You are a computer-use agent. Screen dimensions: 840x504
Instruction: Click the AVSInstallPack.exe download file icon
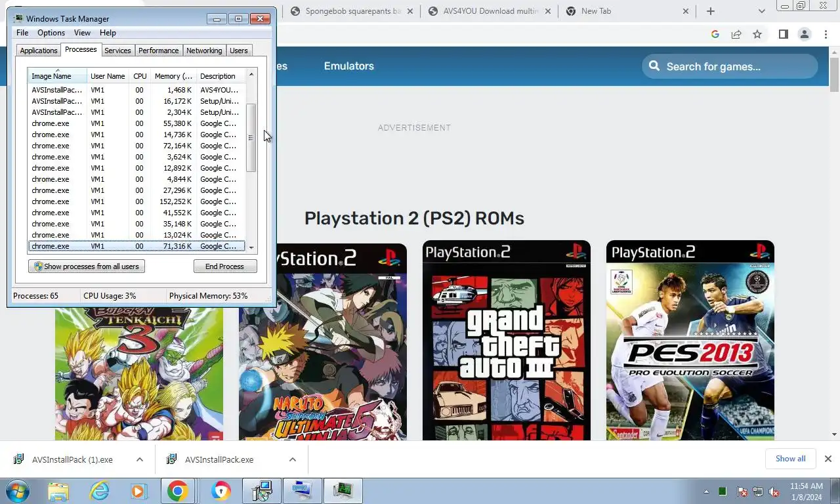[x=172, y=459]
